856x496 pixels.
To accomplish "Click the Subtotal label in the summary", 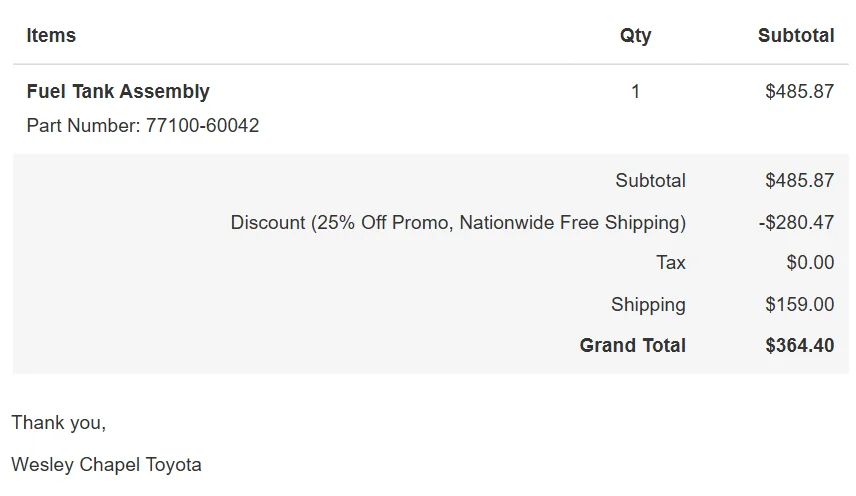I will (x=650, y=181).
